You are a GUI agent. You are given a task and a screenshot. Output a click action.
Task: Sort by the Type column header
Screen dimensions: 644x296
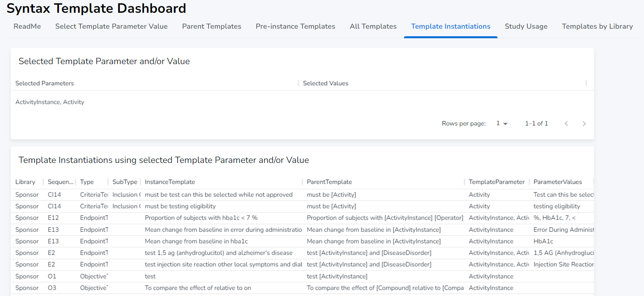(x=87, y=182)
